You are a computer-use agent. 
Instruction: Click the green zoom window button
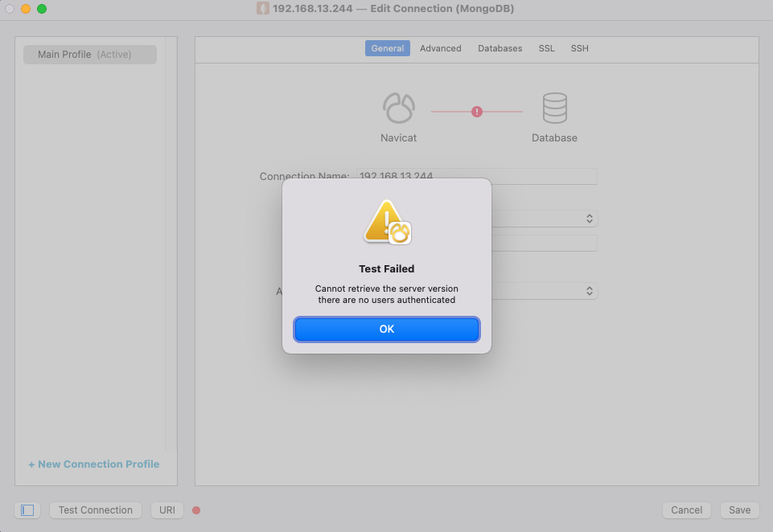coord(42,9)
